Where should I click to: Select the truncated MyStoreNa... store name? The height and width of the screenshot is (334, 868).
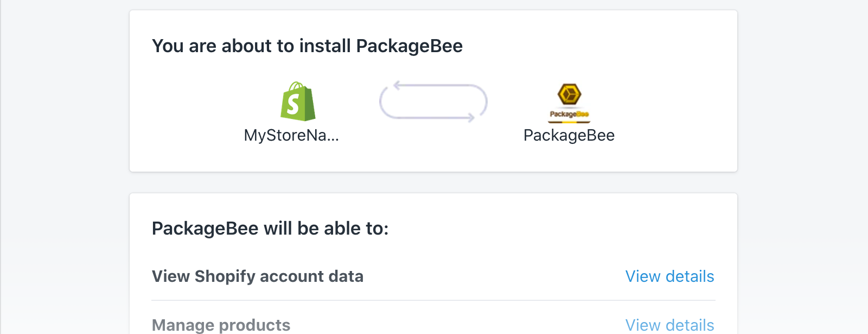pos(291,135)
